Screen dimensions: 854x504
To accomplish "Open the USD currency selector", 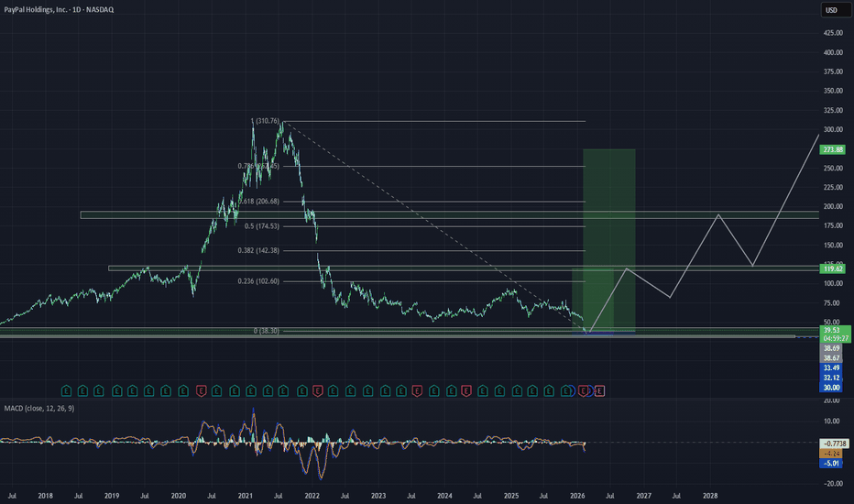I will (x=835, y=10).
